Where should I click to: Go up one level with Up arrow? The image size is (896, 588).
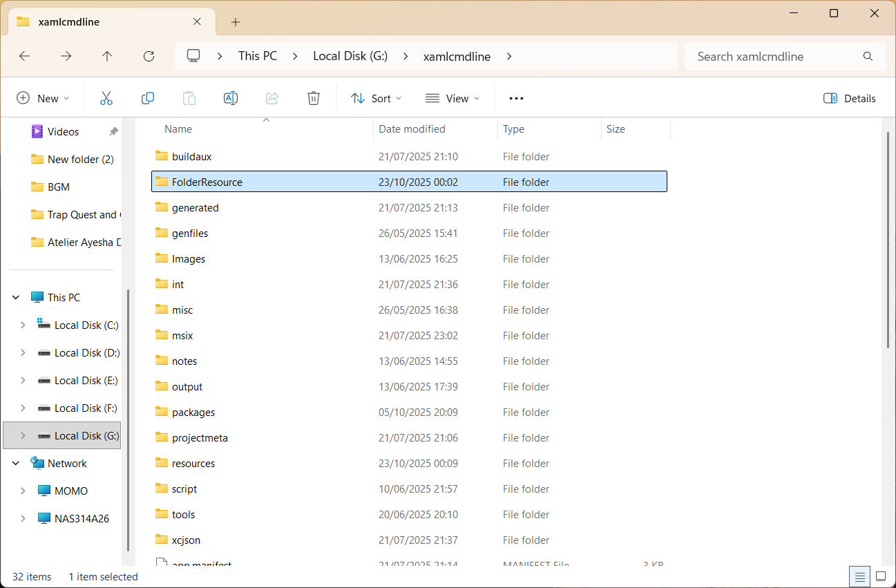107,57
